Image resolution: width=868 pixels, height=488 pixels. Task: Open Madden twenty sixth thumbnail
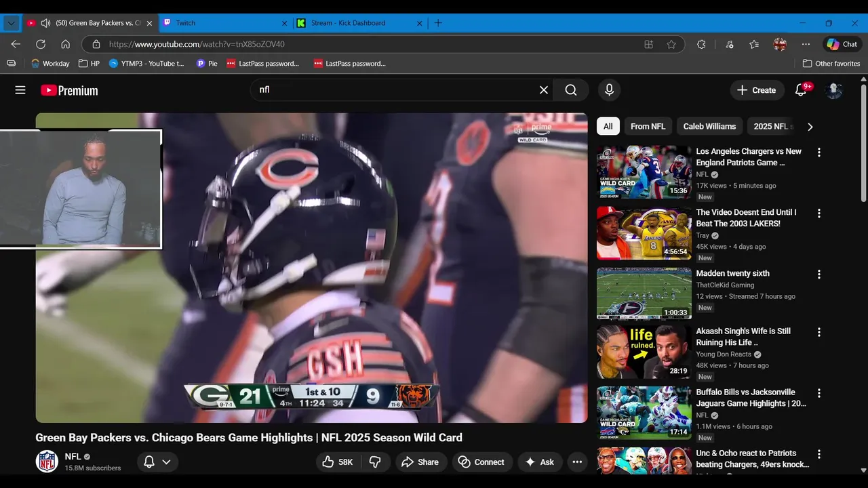(644, 293)
